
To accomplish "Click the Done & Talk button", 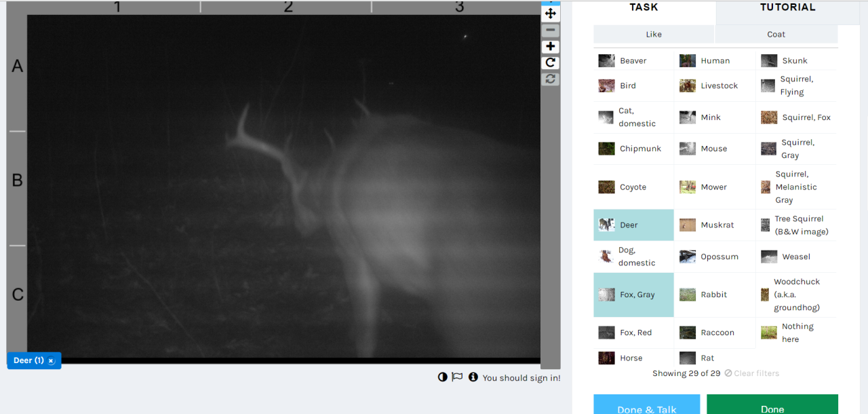I will tap(647, 404).
